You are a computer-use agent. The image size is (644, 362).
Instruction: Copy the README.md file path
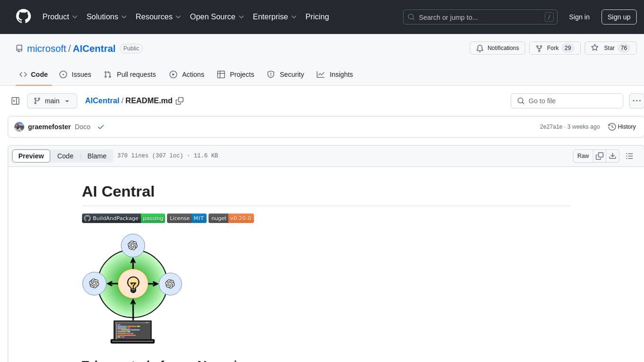click(179, 100)
